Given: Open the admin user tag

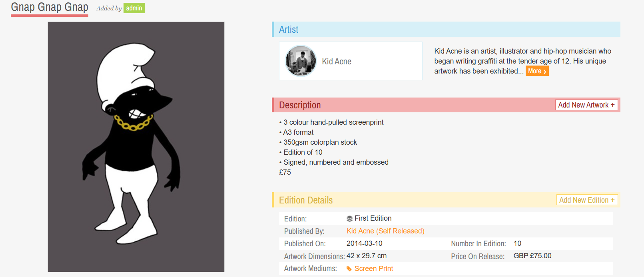Looking at the screenshot, I should click(x=134, y=8).
